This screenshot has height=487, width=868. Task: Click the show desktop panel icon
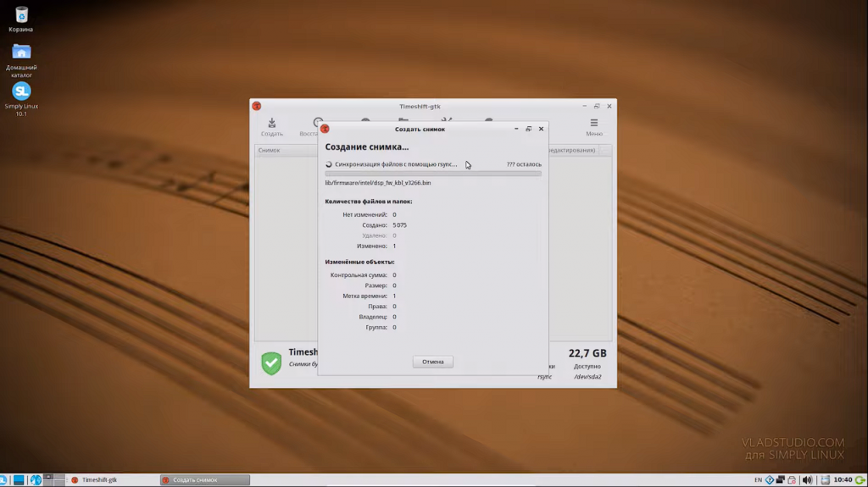19,480
